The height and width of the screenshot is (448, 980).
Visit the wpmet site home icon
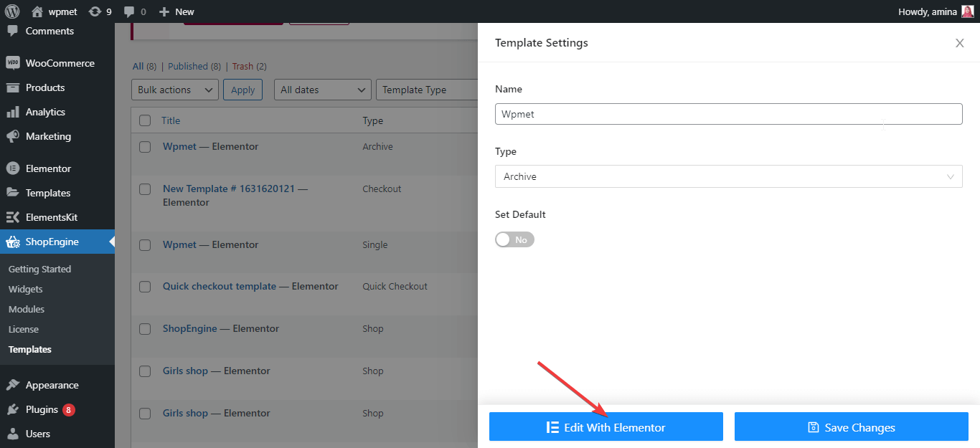pyautogui.click(x=37, y=11)
